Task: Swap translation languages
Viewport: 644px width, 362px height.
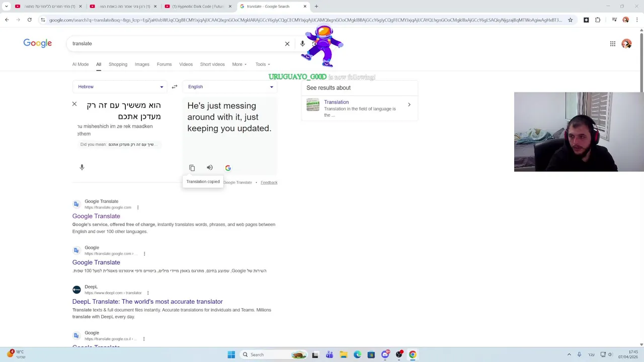Action: pos(175,86)
